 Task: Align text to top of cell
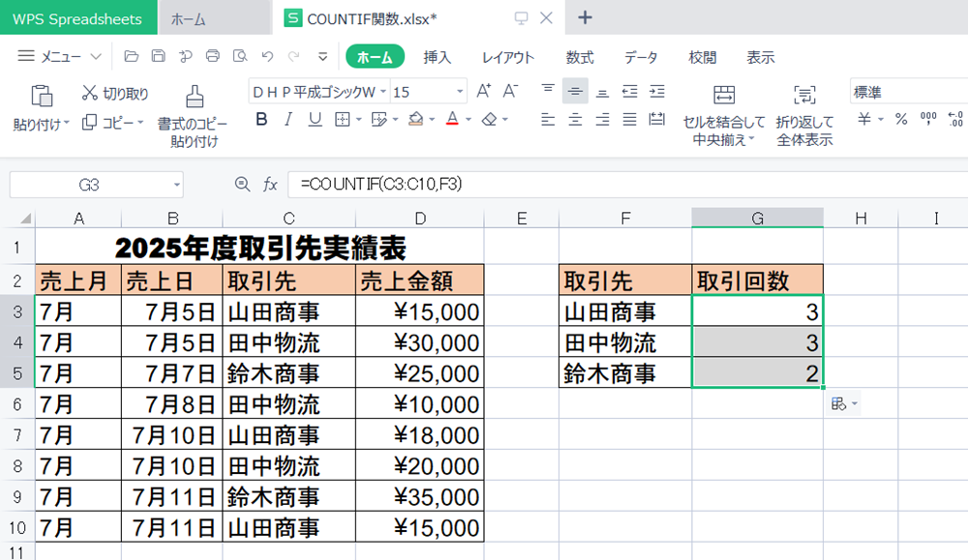pyautogui.click(x=548, y=91)
